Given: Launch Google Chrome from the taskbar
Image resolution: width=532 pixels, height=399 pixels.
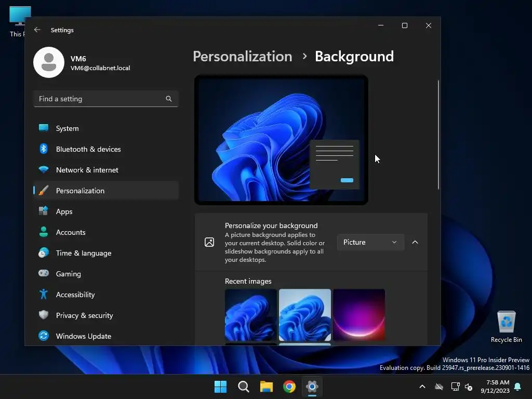Looking at the screenshot, I should [x=289, y=387].
